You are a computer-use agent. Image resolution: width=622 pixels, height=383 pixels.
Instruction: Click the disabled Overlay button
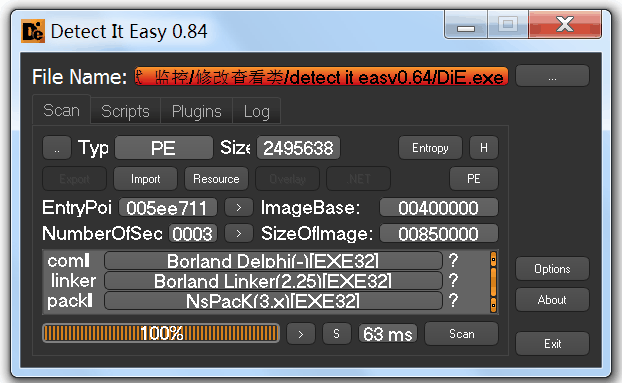(x=287, y=179)
